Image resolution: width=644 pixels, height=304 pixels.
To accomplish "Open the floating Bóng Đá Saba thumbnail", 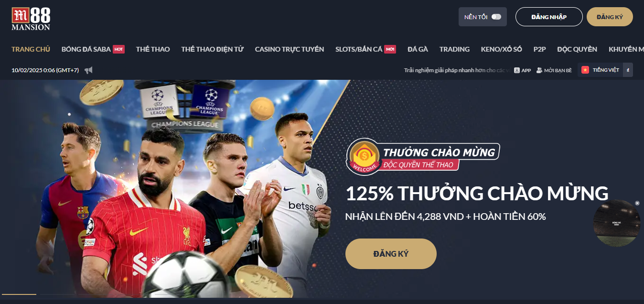I will click(x=617, y=223).
